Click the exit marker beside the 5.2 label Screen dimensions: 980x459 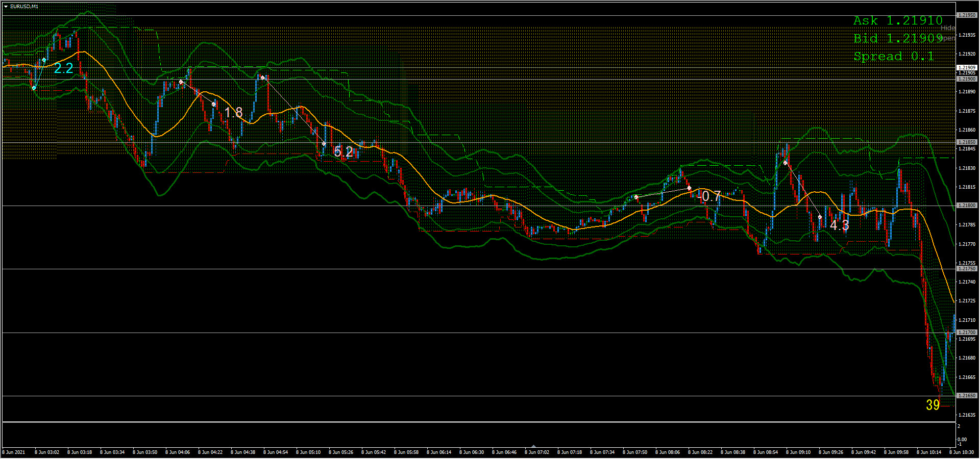tap(324, 144)
